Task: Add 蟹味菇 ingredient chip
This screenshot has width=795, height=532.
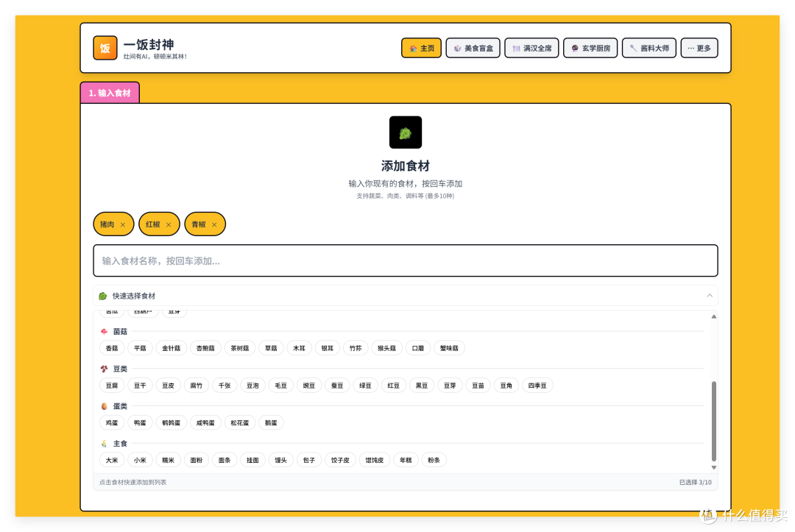Action: [449, 348]
